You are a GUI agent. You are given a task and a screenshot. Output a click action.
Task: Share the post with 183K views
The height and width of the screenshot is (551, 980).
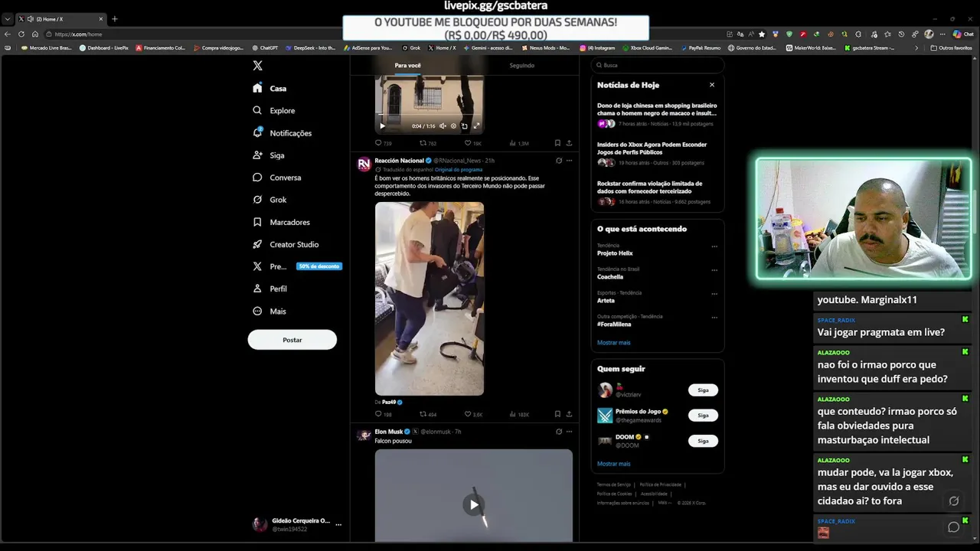tap(569, 414)
